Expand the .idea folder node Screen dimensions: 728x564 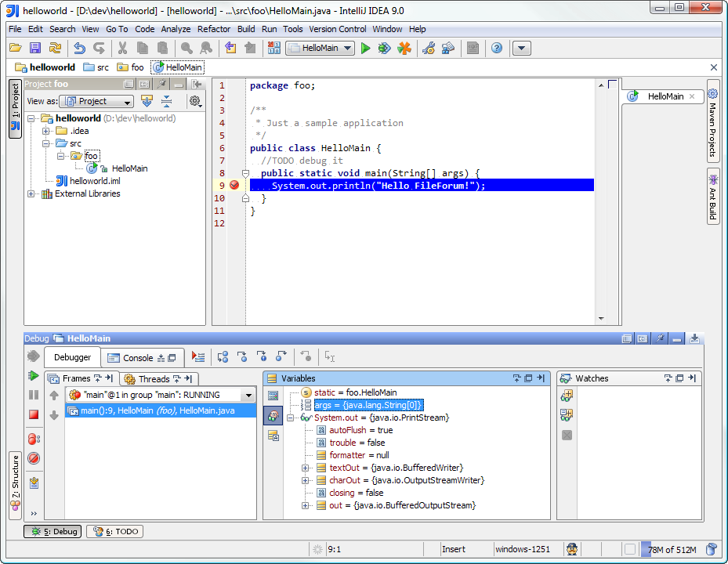[46, 131]
